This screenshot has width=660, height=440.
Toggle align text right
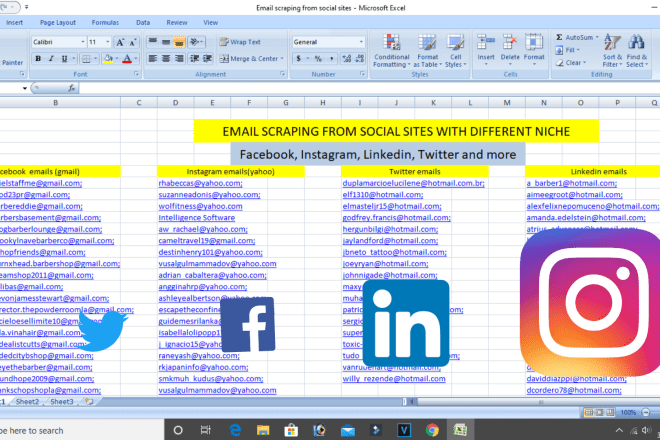(x=179, y=59)
